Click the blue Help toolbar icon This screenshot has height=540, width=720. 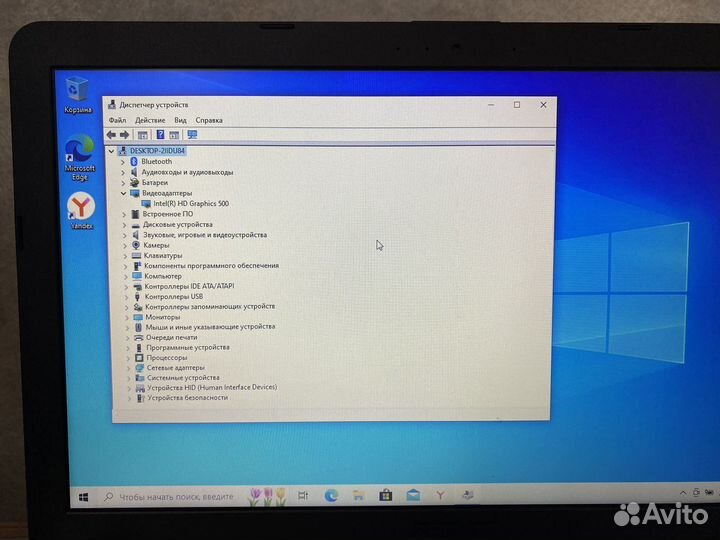pyautogui.click(x=159, y=134)
